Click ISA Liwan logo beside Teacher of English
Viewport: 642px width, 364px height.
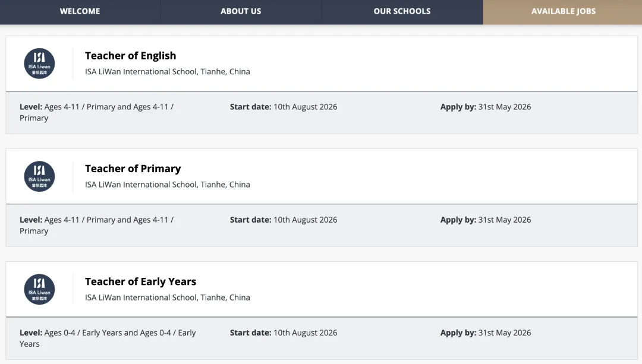point(39,64)
